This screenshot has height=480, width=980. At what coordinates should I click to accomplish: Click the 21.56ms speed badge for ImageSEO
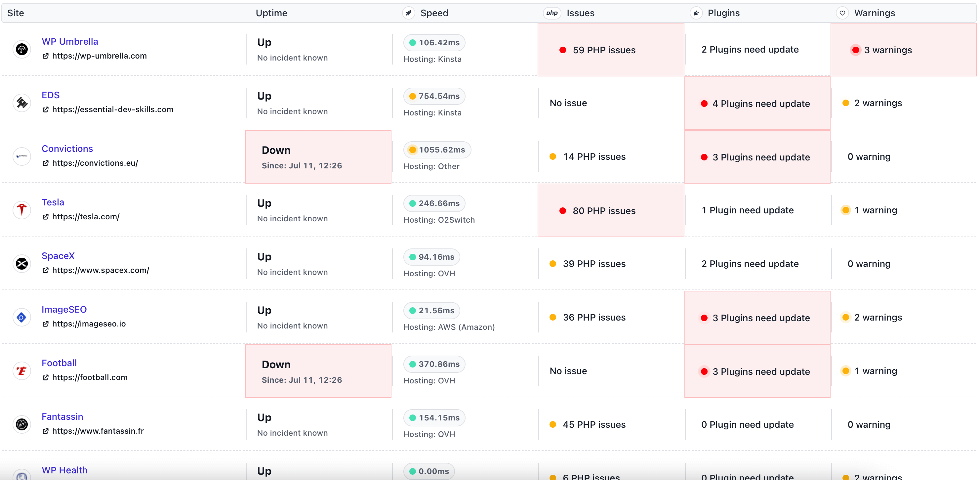[x=431, y=311]
